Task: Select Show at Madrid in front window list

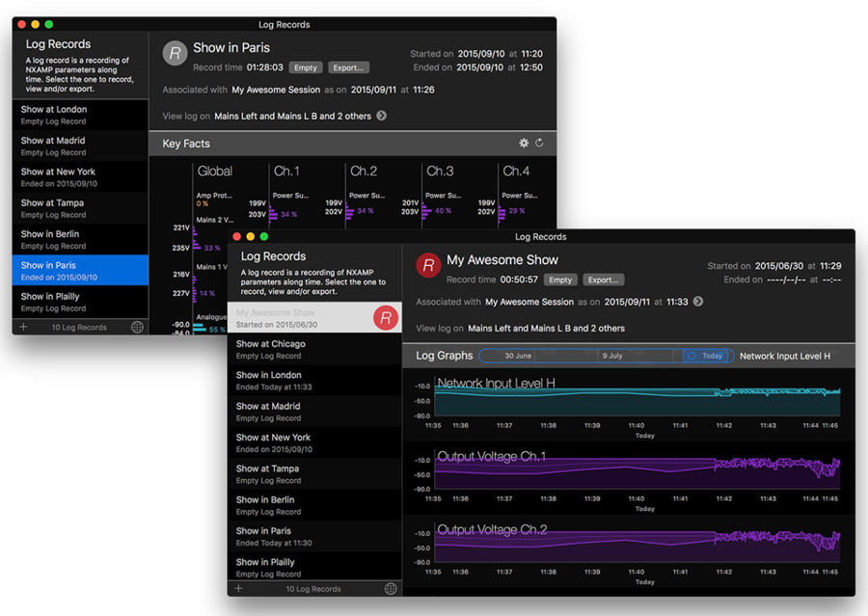Action: (x=314, y=412)
